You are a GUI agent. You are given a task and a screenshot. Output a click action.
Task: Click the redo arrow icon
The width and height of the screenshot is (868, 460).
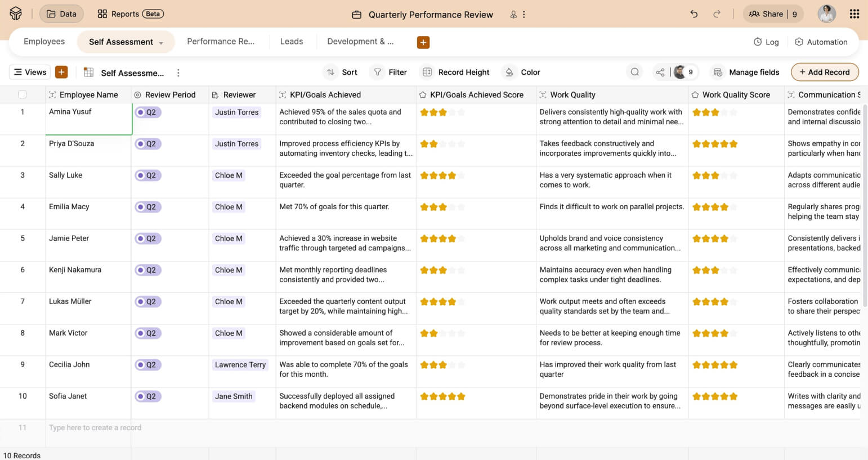pos(717,14)
